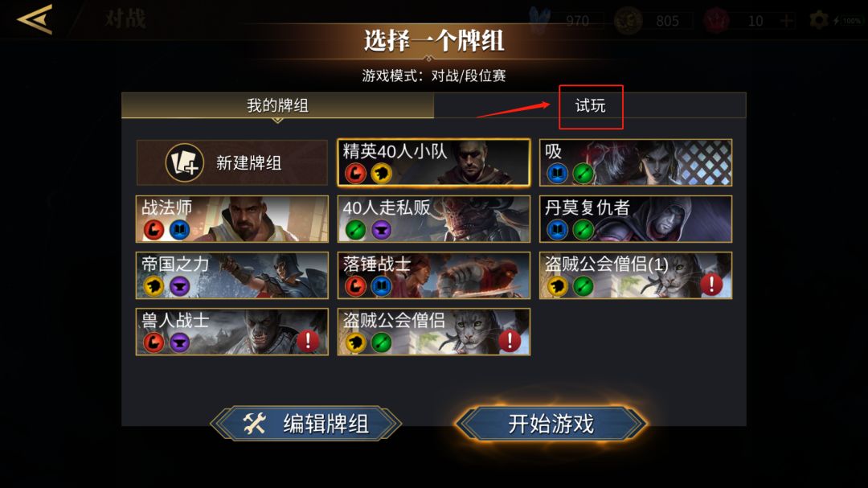Create a new deck with 新建牌组
This screenshot has width=868, height=488.
232,162
